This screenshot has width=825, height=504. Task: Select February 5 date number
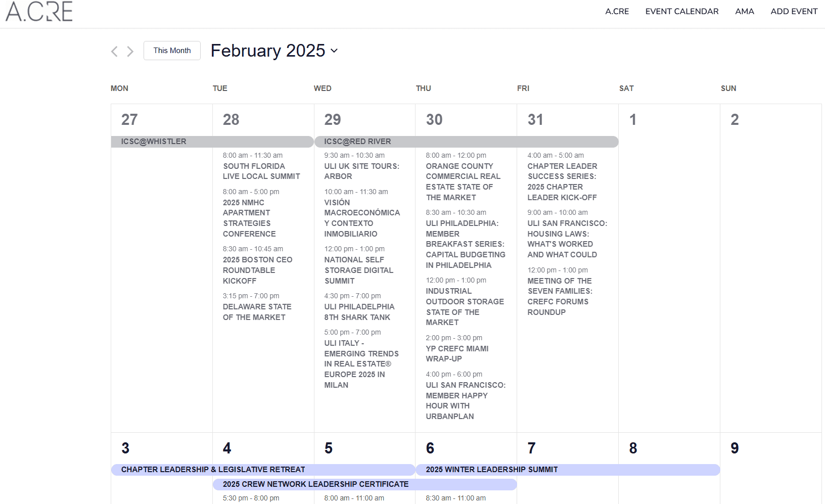point(329,448)
